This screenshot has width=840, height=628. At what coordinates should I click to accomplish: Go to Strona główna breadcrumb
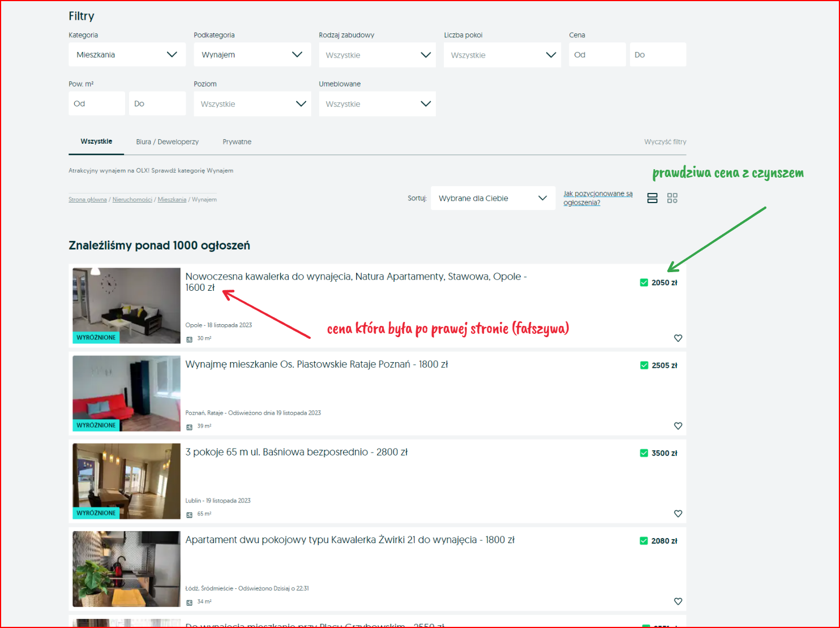(88, 200)
